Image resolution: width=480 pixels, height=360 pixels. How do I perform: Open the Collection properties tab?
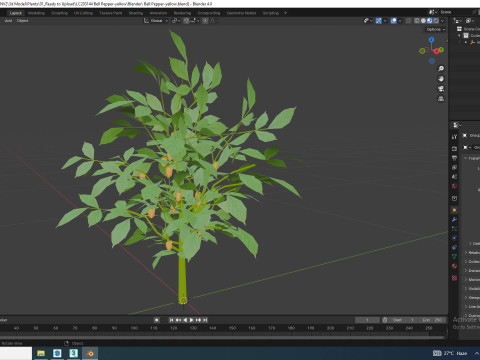pyautogui.click(x=454, y=198)
